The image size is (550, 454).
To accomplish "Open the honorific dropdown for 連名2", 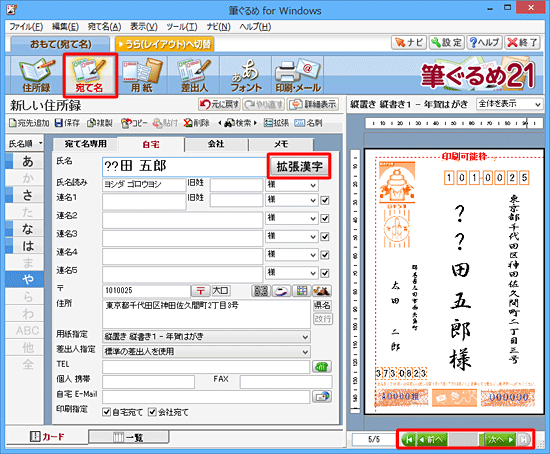I will (291, 218).
